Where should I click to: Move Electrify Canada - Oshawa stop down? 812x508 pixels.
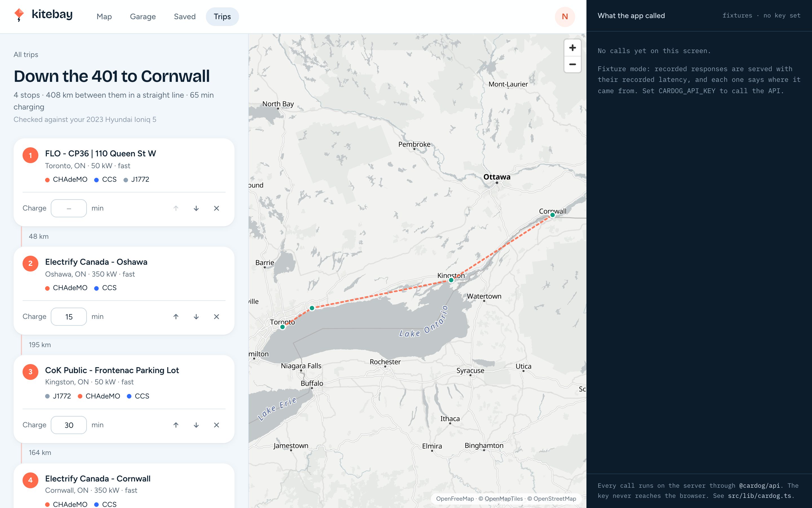pos(196,316)
